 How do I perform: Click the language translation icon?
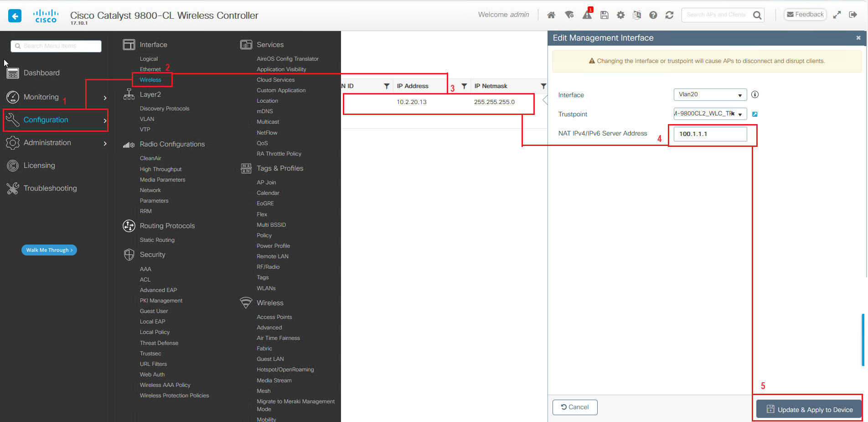pos(637,15)
